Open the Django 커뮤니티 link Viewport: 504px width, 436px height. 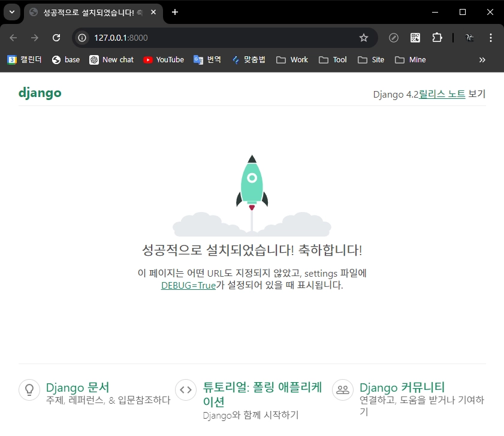(402, 387)
